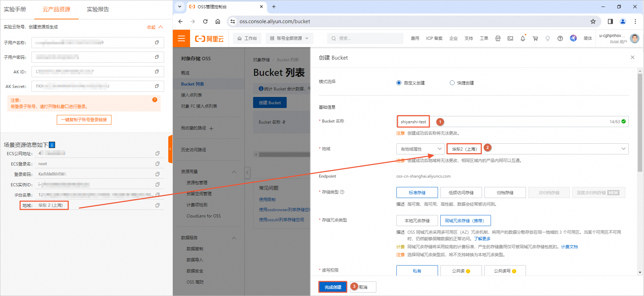Open the AI assistant icon in header
The height and width of the screenshot is (296, 644).
[x=573, y=38]
